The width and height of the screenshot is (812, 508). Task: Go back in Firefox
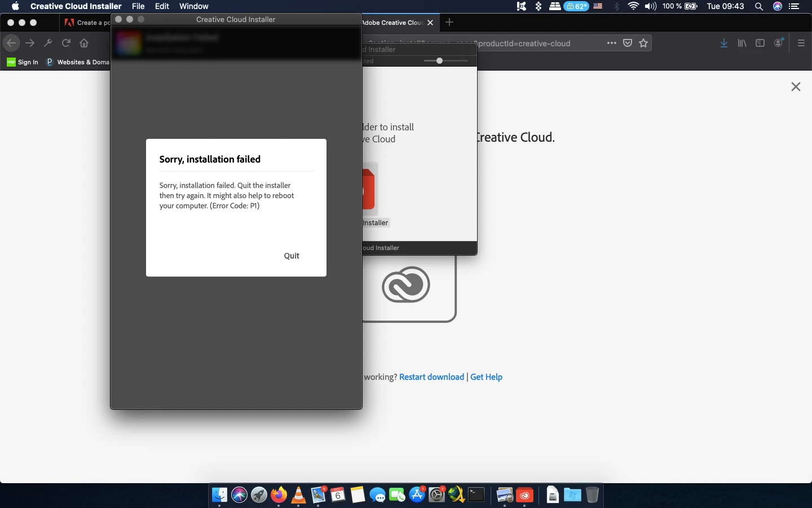point(11,43)
